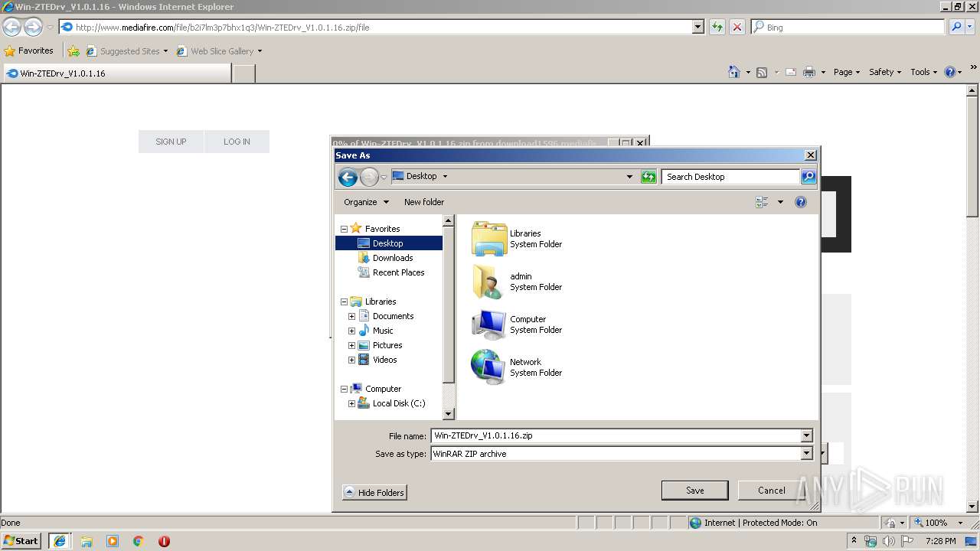Click Save As dialog back arrow
The height and width of the screenshot is (551, 980).
point(348,177)
